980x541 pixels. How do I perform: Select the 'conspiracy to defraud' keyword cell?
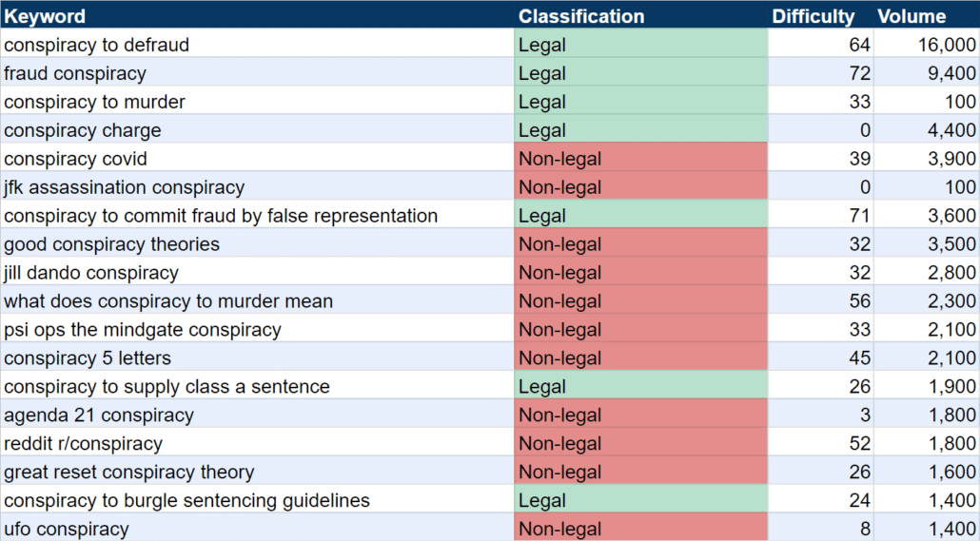tap(257, 45)
